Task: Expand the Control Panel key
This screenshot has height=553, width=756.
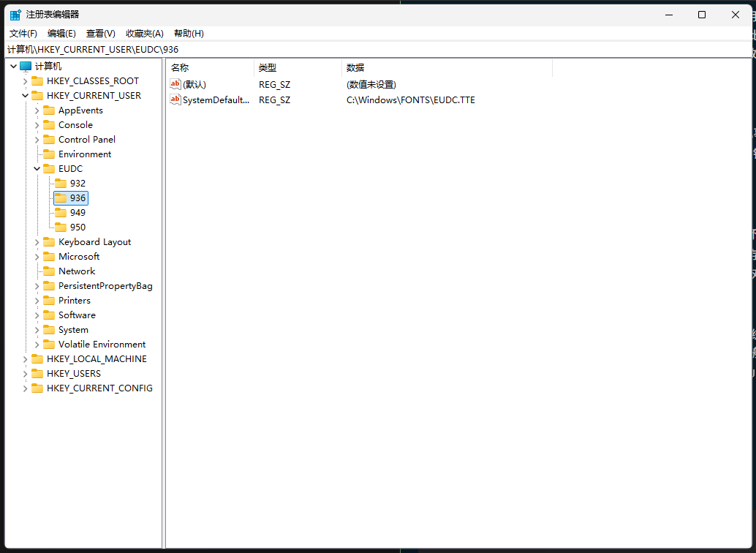Action: 37,140
